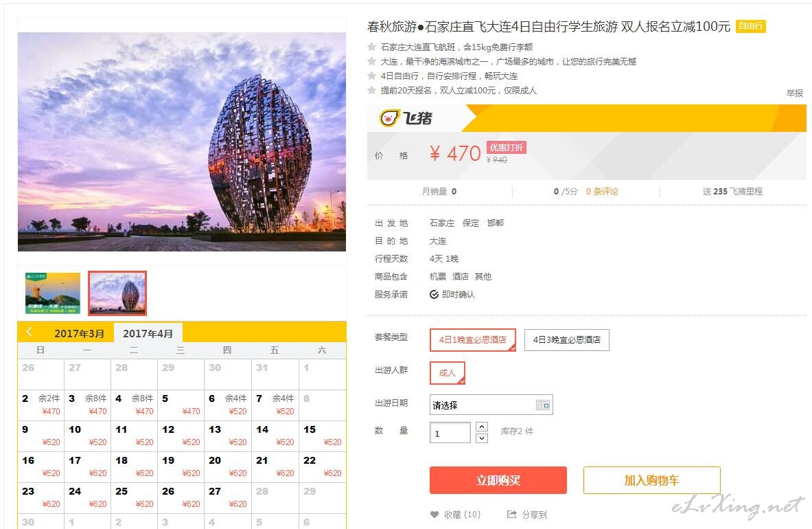Click the heart favorite icon
812x529 pixels.
click(434, 515)
